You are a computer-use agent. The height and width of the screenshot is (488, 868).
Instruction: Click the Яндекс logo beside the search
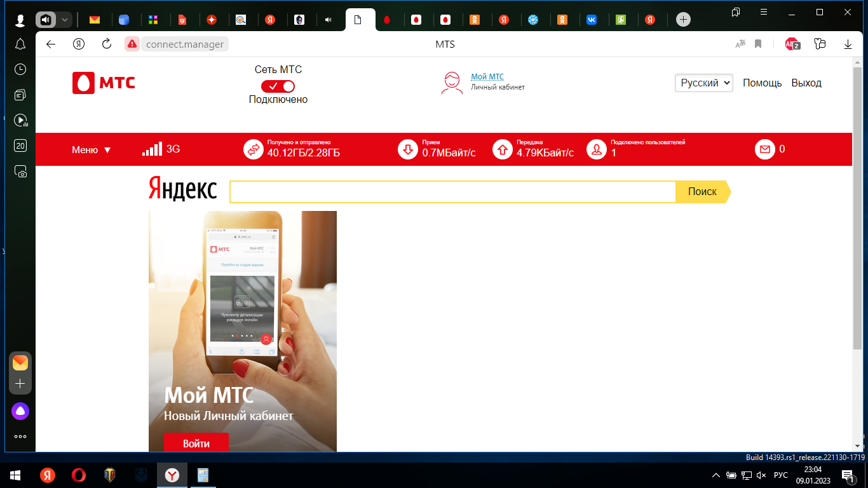click(x=182, y=189)
